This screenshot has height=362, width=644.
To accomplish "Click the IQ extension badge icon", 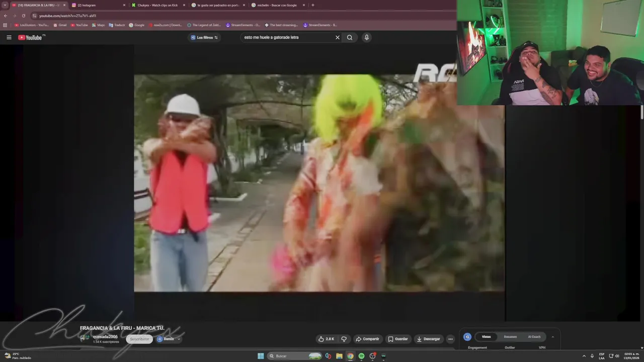I will (467, 337).
